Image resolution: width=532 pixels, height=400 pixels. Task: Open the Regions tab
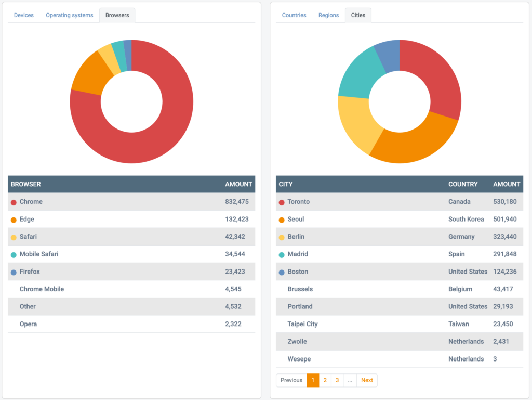pyautogui.click(x=328, y=15)
